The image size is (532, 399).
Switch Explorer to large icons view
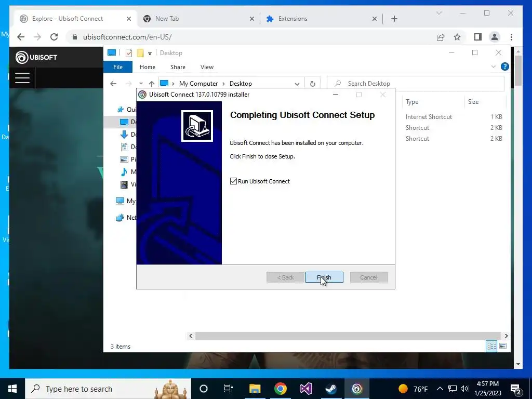tap(503, 346)
